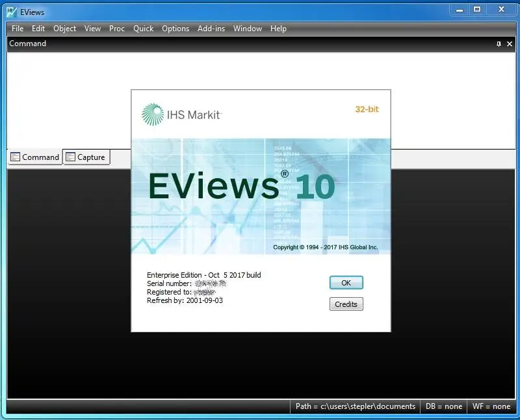The image size is (520, 420).
Task: Open the Add-ins menu
Action: point(211,29)
